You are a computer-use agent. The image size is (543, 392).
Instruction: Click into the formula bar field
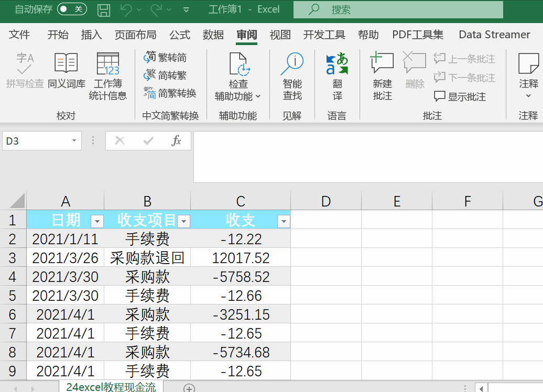pos(368,157)
